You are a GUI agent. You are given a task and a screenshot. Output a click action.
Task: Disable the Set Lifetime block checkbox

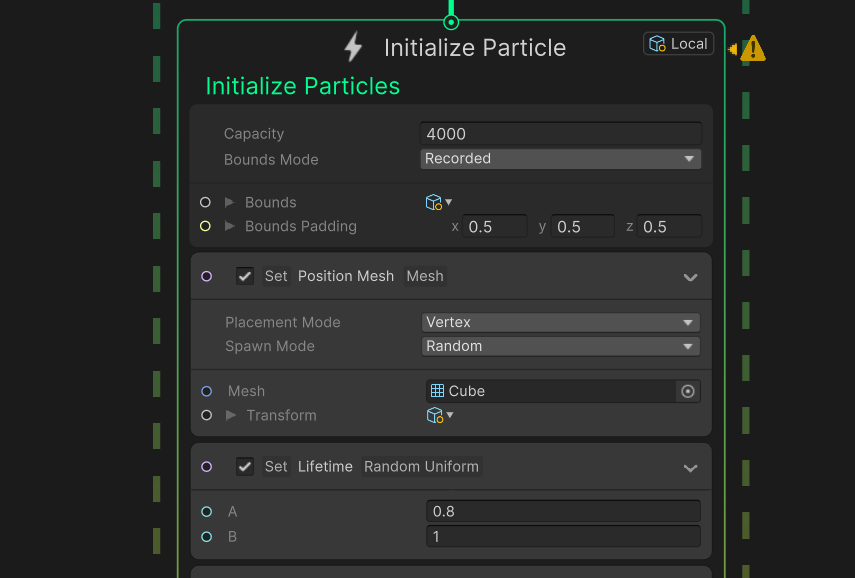click(245, 467)
